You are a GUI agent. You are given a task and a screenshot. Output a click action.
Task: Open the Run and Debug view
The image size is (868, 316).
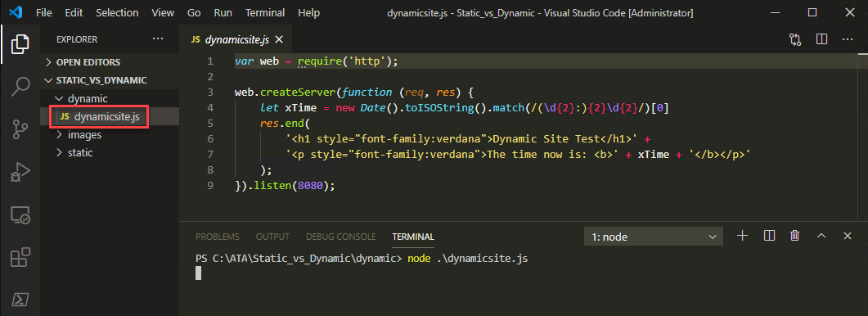pyautogui.click(x=20, y=173)
